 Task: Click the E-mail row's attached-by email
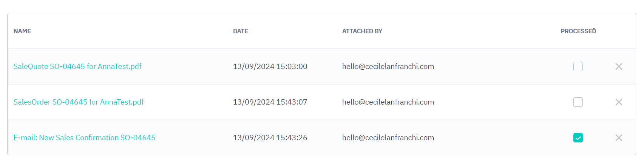click(388, 138)
